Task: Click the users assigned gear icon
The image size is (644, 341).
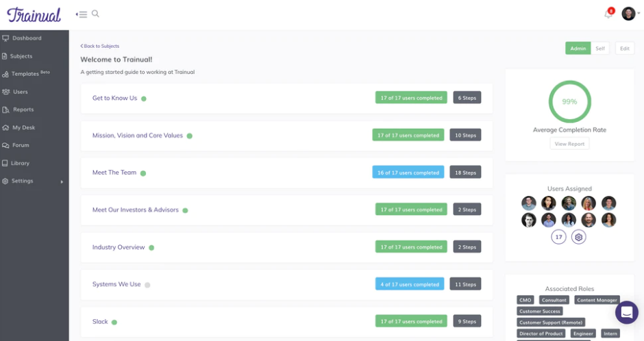Action: pyautogui.click(x=579, y=237)
